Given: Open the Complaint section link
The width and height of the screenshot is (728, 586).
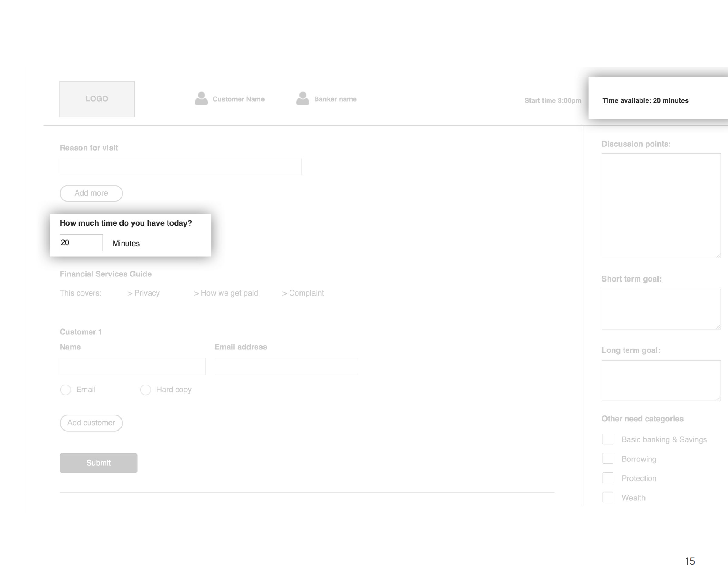Looking at the screenshot, I should coord(303,293).
